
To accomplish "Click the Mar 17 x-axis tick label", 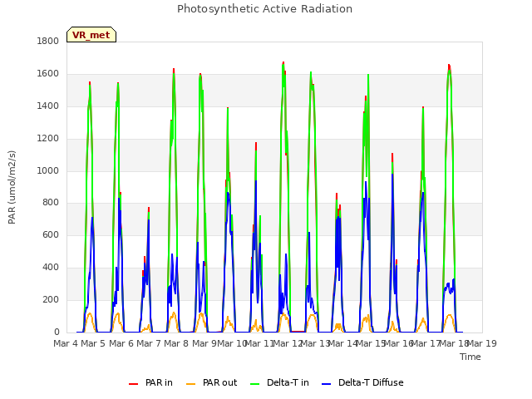I will coord(426,343).
